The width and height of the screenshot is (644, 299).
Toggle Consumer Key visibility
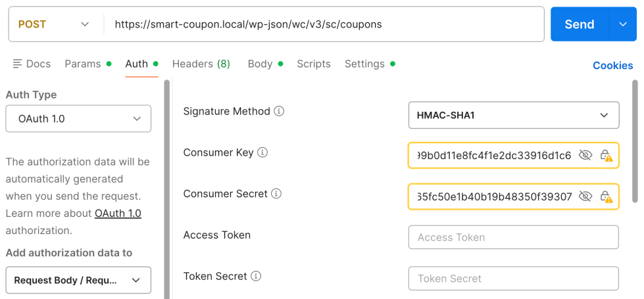click(x=585, y=156)
